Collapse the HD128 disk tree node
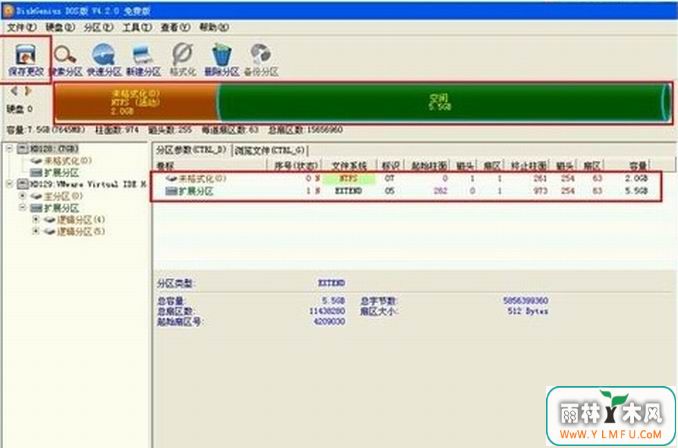Image resolution: width=678 pixels, height=448 pixels. coord(10,149)
